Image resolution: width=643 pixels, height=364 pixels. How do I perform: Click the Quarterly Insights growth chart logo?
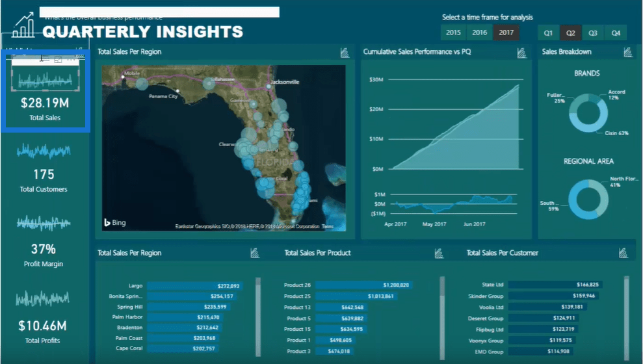pyautogui.click(x=24, y=25)
